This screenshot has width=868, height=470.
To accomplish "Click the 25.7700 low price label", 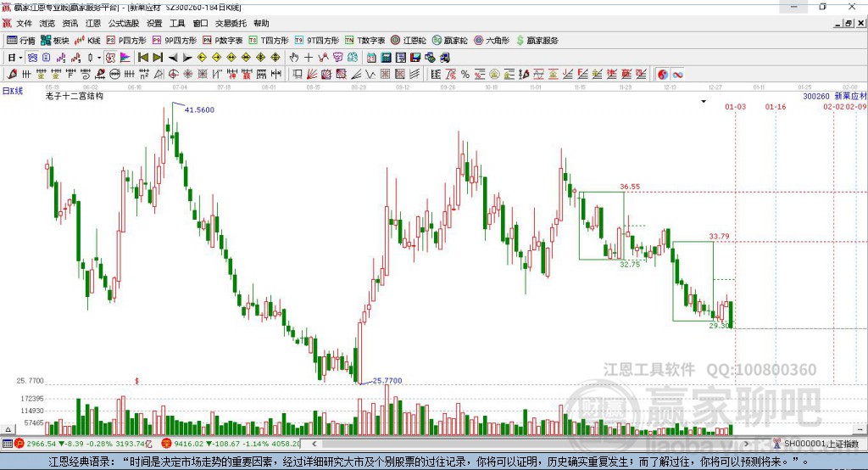I will (x=387, y=381).
